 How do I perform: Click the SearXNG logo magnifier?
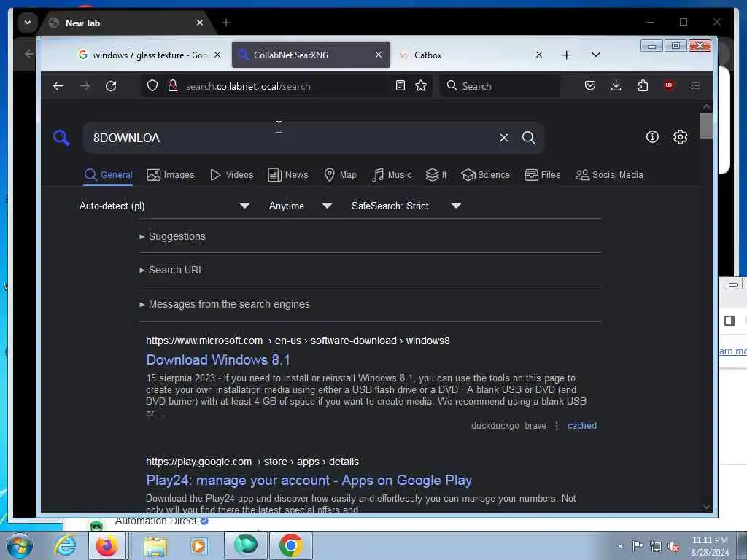click(61, 138)
